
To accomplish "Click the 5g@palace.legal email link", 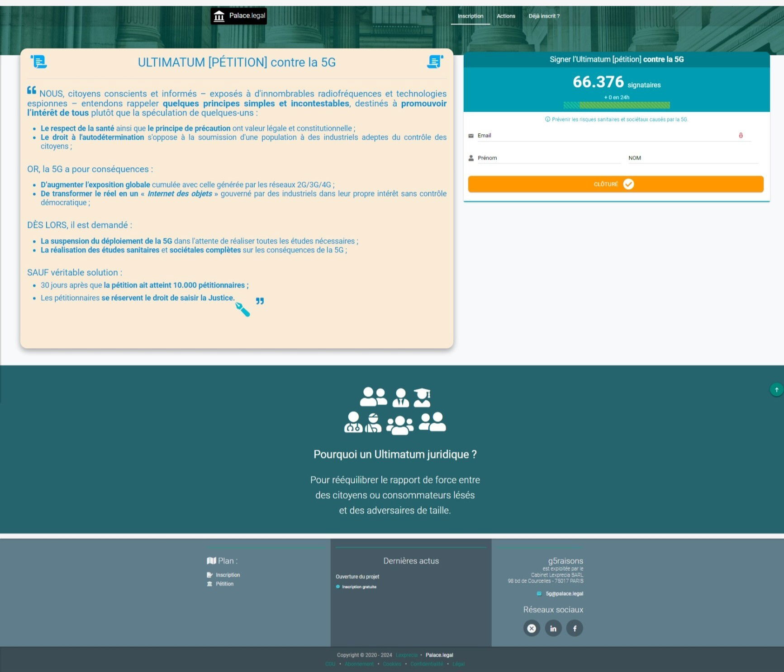I will 564,594.
